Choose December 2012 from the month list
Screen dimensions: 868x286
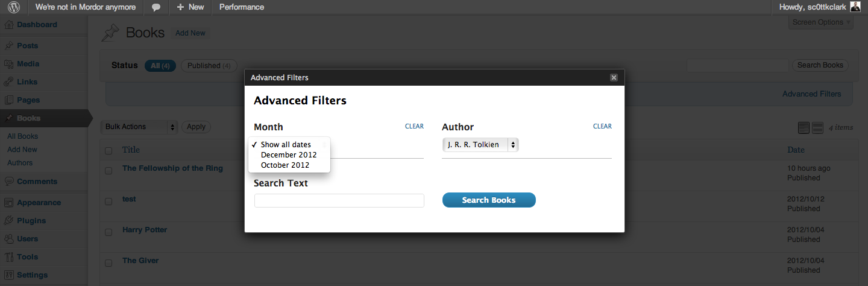point(289,155)
